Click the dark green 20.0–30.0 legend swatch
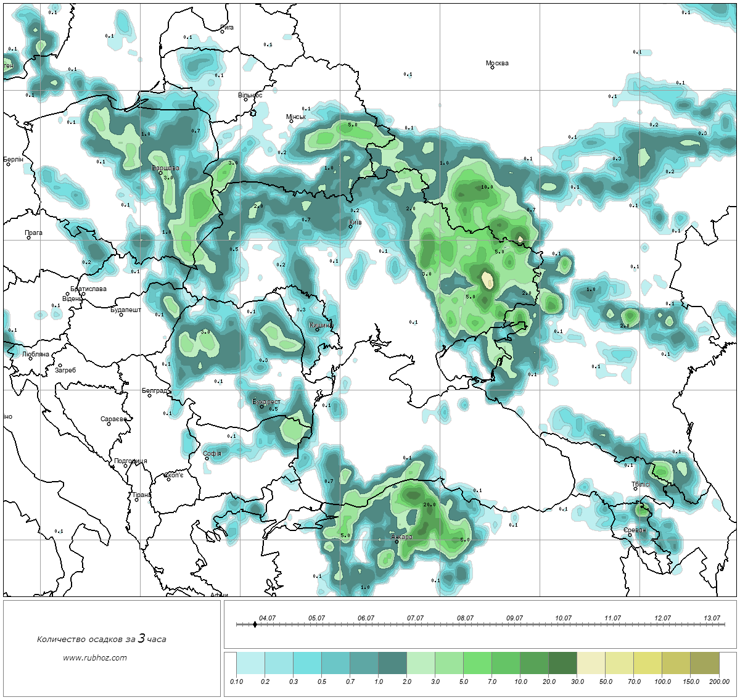Screen dimensions: 740x700 point(562,664)
